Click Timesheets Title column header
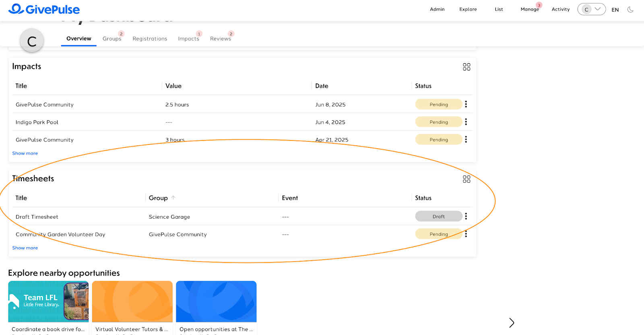Image resolution: width=644 pixels, height=335 pixels. click(x=21, y=198)
